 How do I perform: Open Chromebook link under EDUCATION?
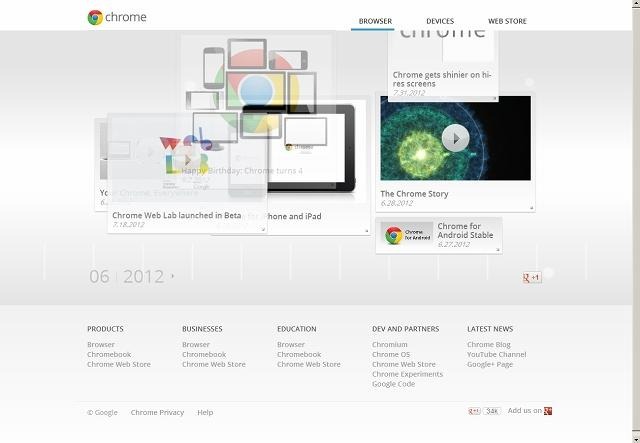[299, 354]
